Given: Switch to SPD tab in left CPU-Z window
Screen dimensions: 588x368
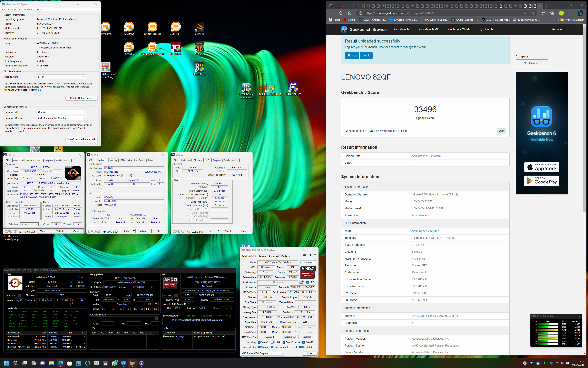Looking at the screenshot, I should [39, 160].
